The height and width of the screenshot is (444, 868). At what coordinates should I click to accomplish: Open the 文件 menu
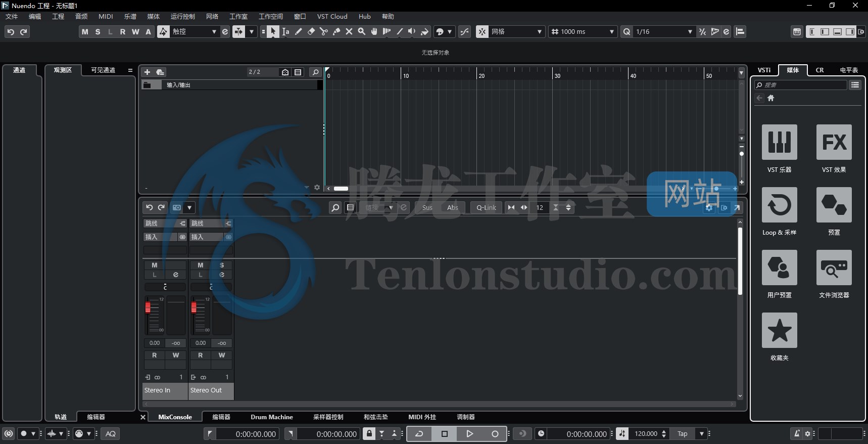(12, 16)
